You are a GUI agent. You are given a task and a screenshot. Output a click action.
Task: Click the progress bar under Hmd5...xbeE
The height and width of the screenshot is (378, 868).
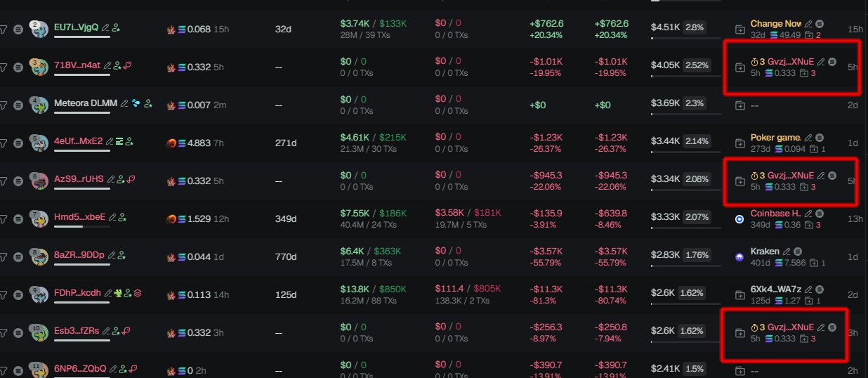(x=81, y=227)
